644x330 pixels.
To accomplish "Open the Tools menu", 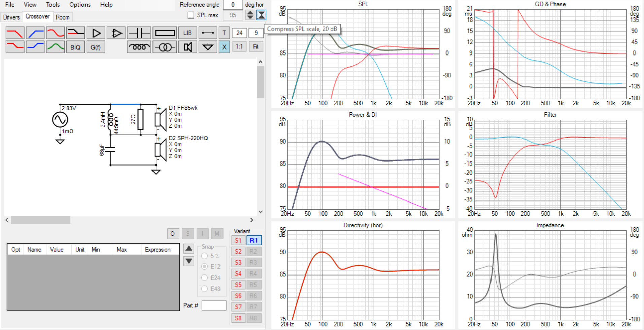I will click(x=53, y=5).
